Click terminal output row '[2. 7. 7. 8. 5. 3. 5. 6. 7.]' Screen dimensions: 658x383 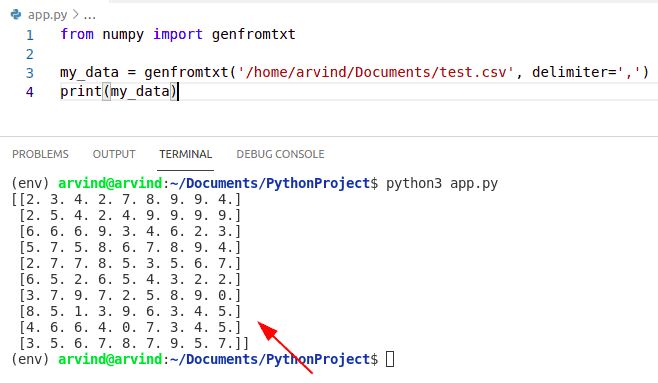tap(130, 263)
